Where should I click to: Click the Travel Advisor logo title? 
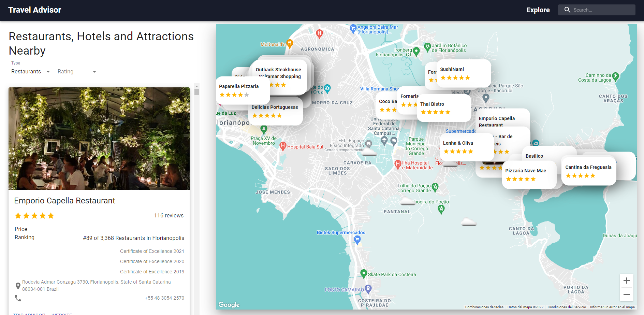tap(35, 10)
